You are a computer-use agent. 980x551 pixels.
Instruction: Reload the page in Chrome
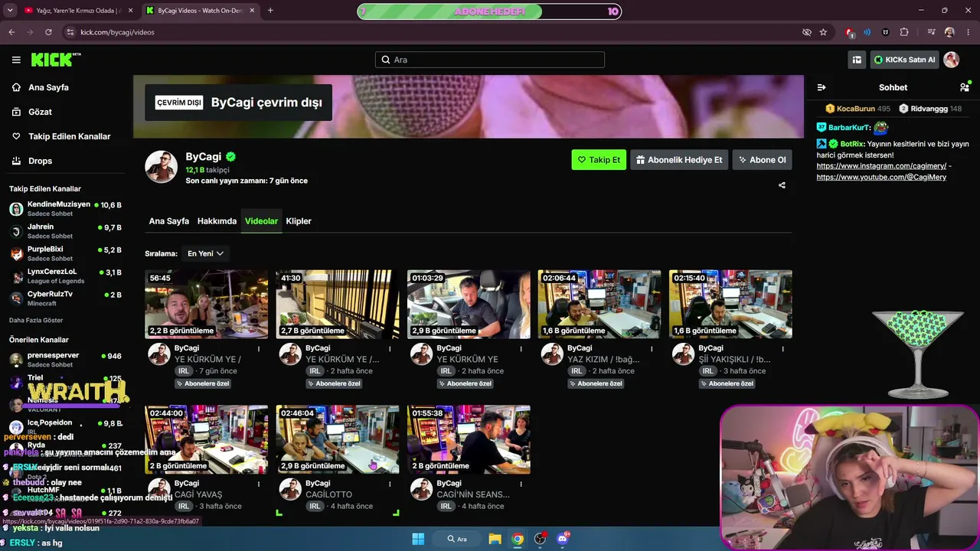[48, 32]
